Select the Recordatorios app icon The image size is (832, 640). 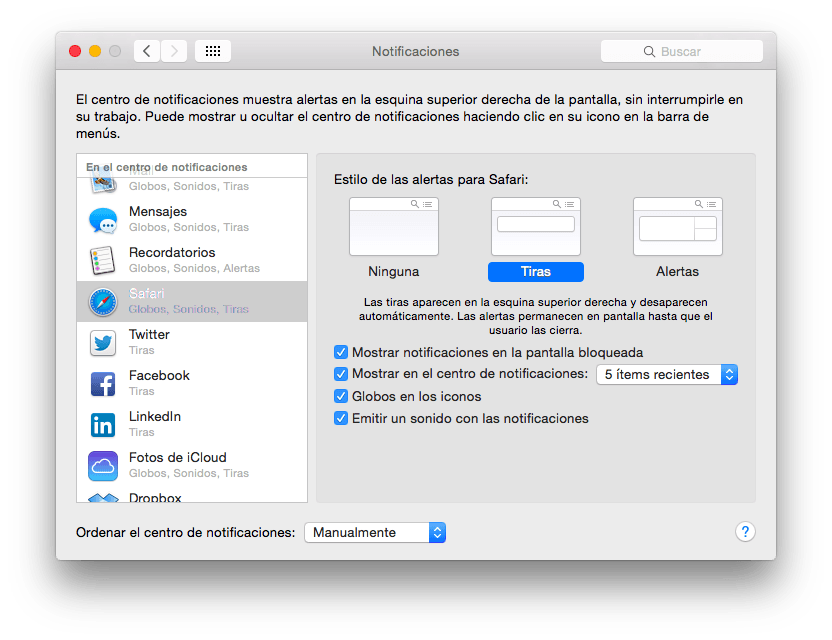(x=103, y=261)
